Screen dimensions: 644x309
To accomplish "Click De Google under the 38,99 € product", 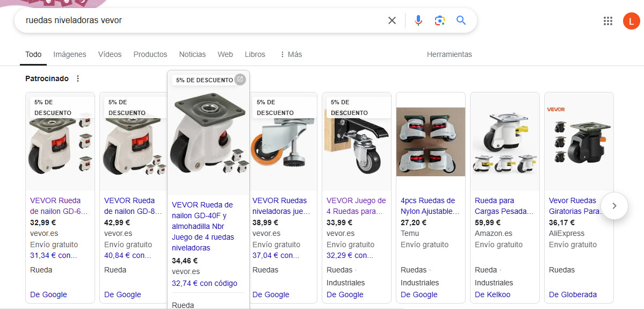I will point(271,294).
